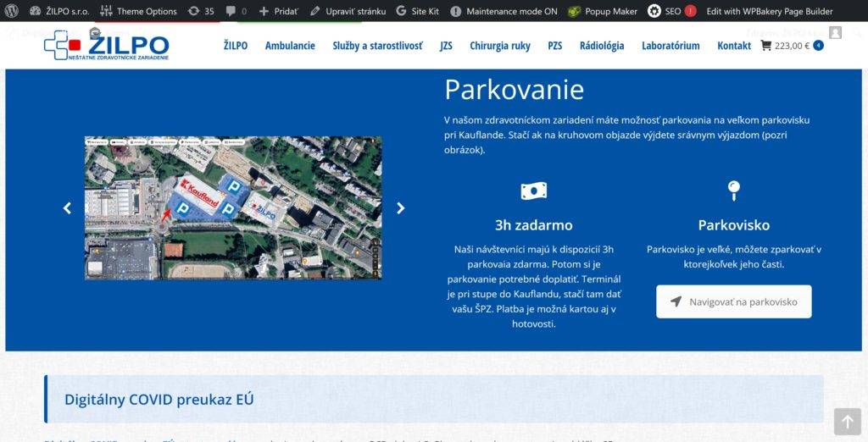Open the Ambulancie navigation item
The image size is (868, 442).
[290, 46]
